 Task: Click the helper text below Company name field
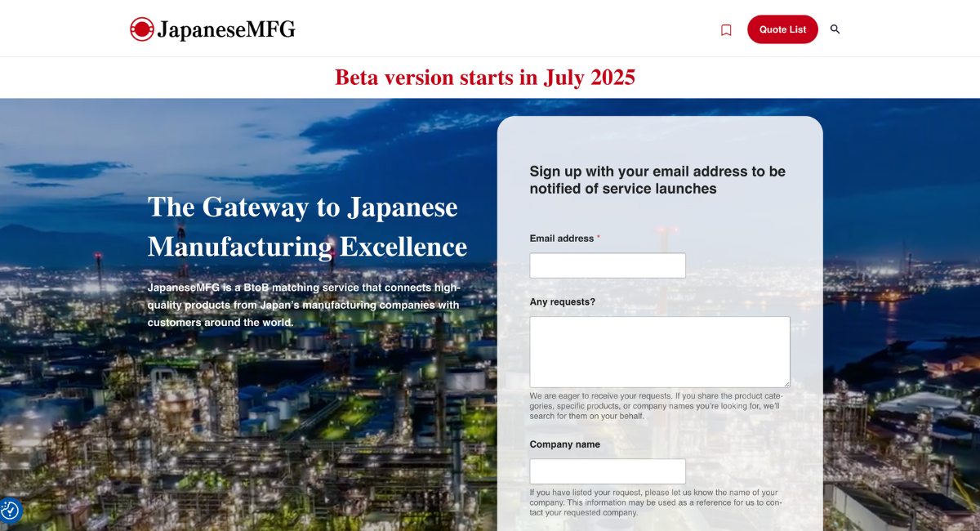click(x=656, y=502)
